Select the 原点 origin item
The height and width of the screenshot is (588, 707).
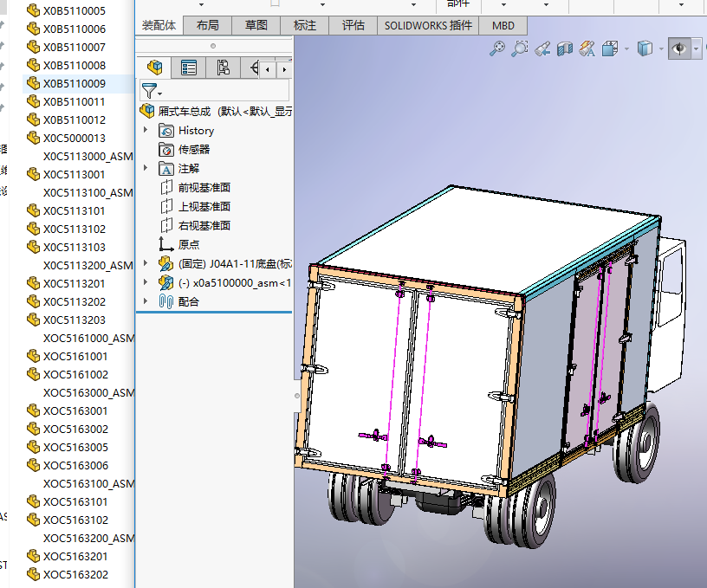188,244
